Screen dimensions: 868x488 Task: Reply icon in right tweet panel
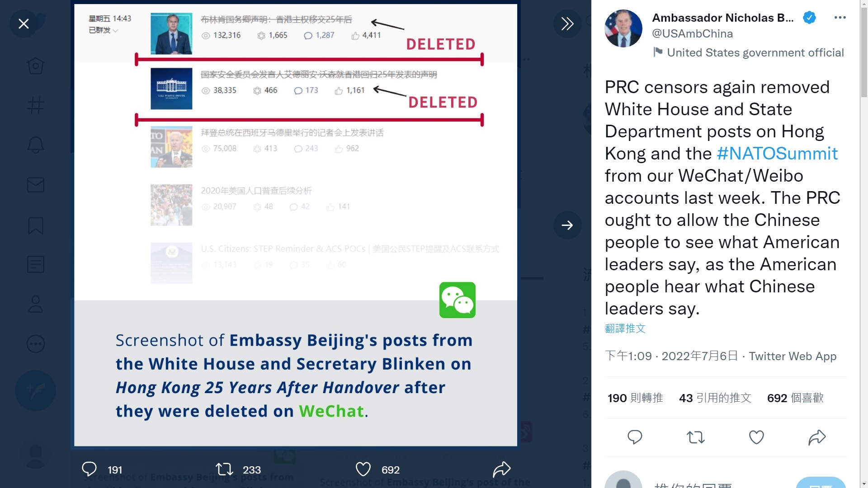635,437
